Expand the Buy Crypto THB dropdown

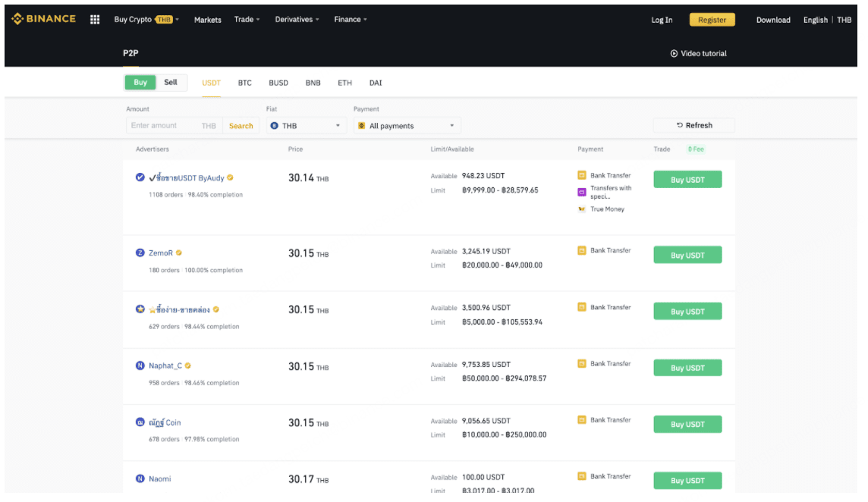tap(146, 20)
